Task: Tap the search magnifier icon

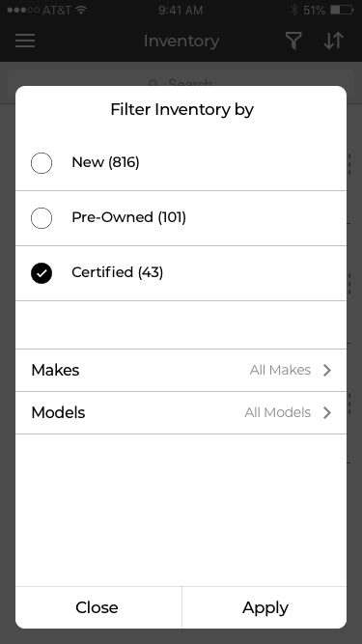Action: (x=153, y=84)
